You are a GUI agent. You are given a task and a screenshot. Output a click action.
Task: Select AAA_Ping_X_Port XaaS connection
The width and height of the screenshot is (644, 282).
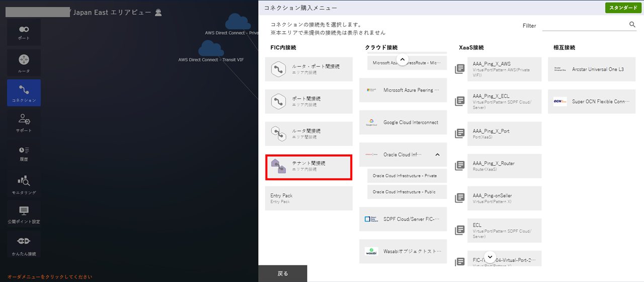[x=504, y=134]
